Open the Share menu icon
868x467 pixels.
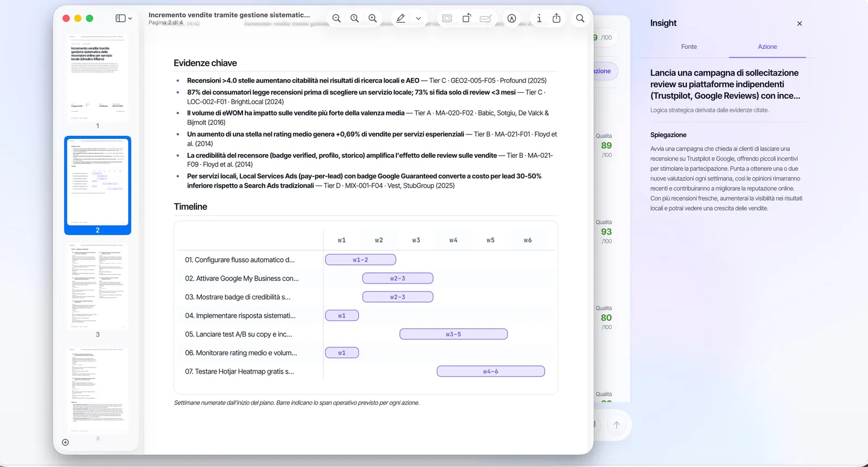coord(557,18)
